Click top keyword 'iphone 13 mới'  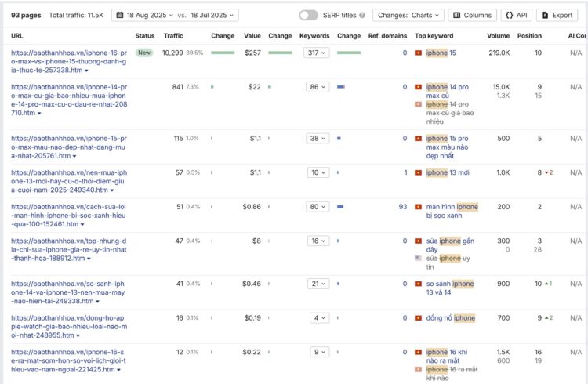(448, 172)
